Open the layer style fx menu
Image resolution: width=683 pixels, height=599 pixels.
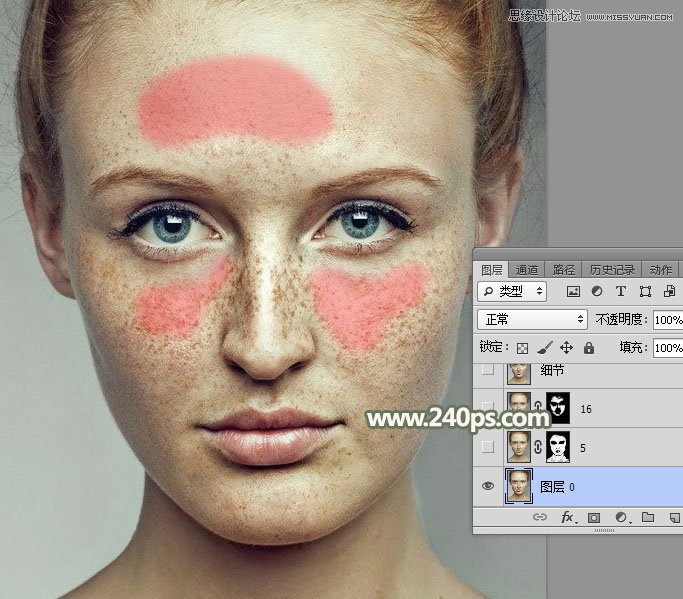click(x=567, y=518)
